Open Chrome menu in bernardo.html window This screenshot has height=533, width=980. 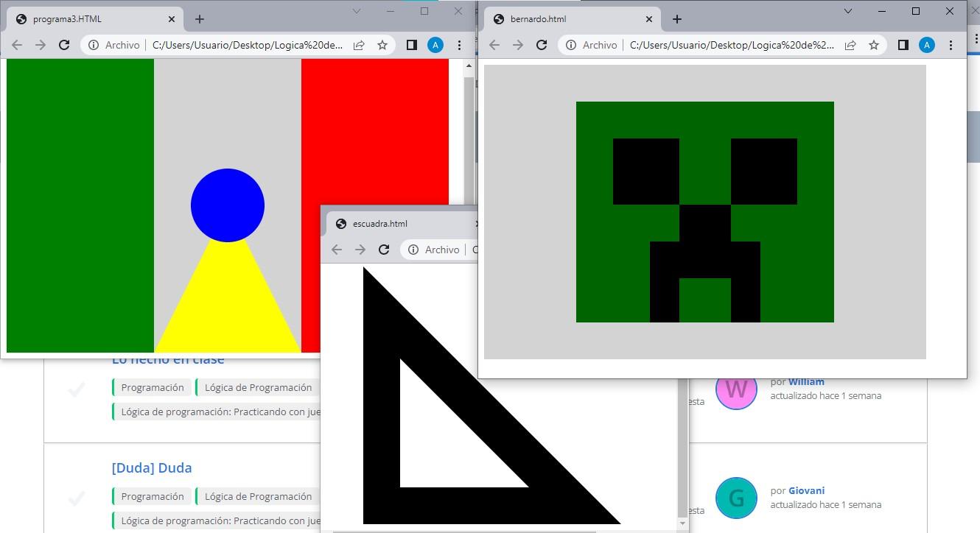click(x=951, y=45)
